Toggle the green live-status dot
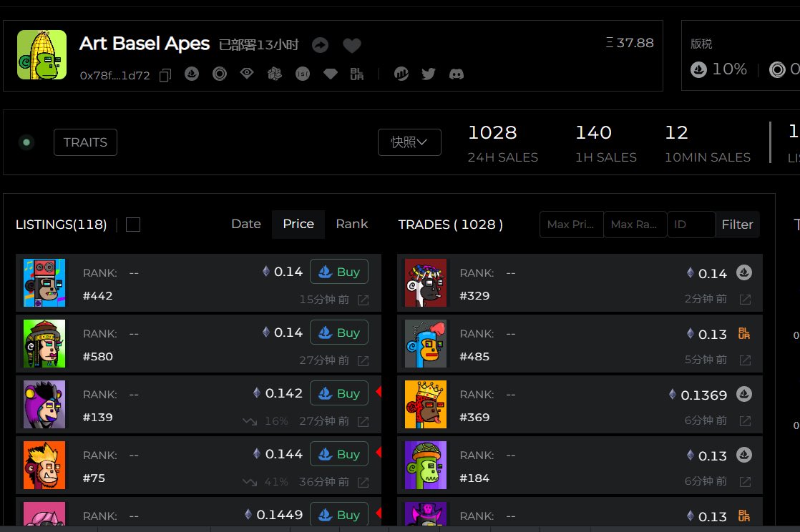Image resolution: width=800 pixels, height=532 pixels. (x=26, y=142)
